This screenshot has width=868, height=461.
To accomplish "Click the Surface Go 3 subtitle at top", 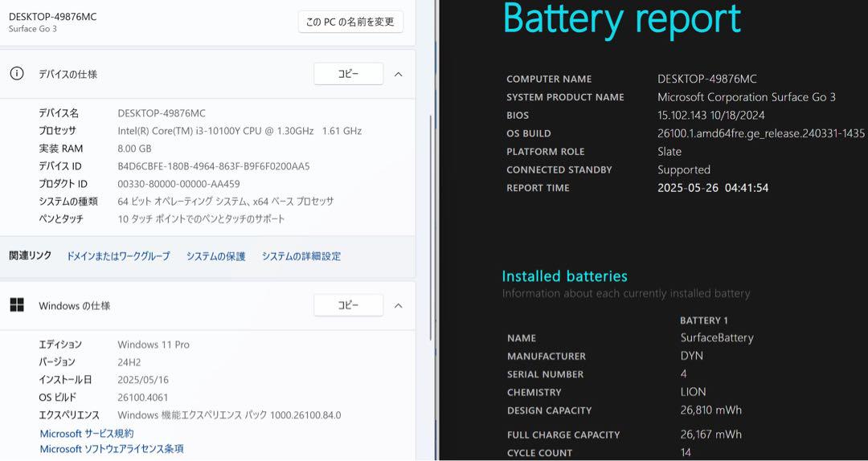I will click(33, 29).
